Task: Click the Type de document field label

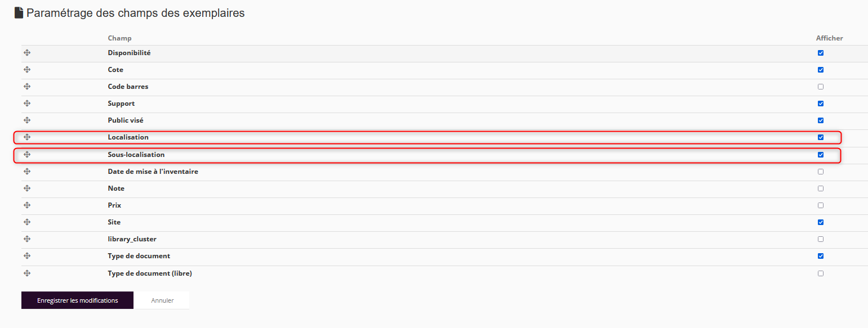Action: 139,256
